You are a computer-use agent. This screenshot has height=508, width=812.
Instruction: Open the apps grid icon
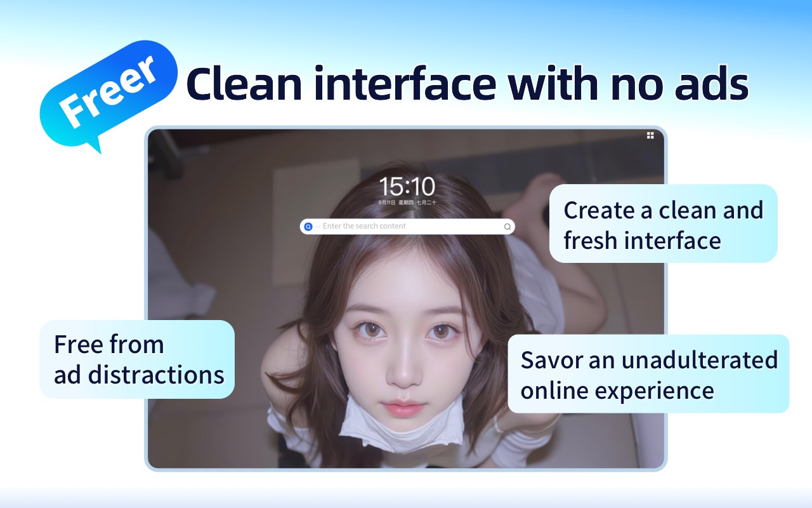[650, 135]
